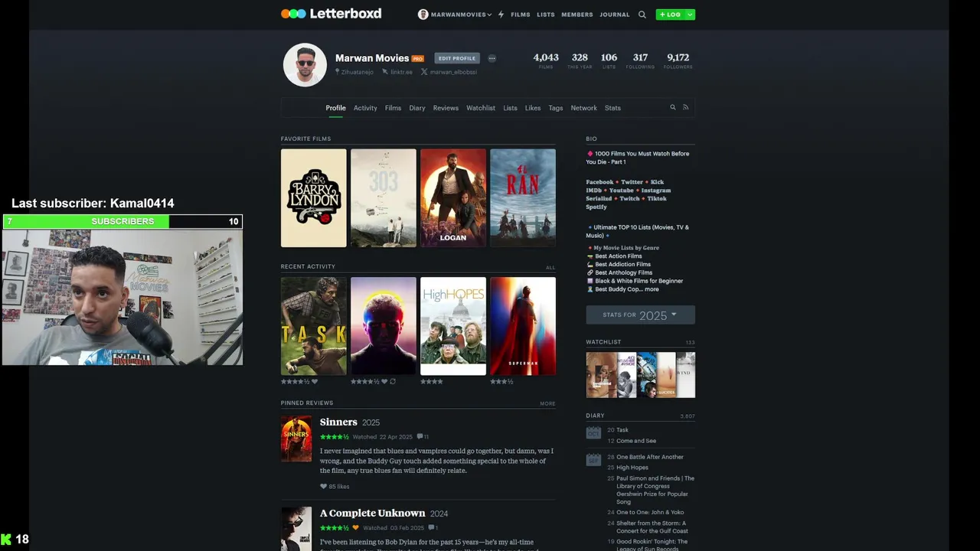Open the activity lightning bolt icon
The image size is (980, 551).
pyautogui.click(x=501, y=15)
